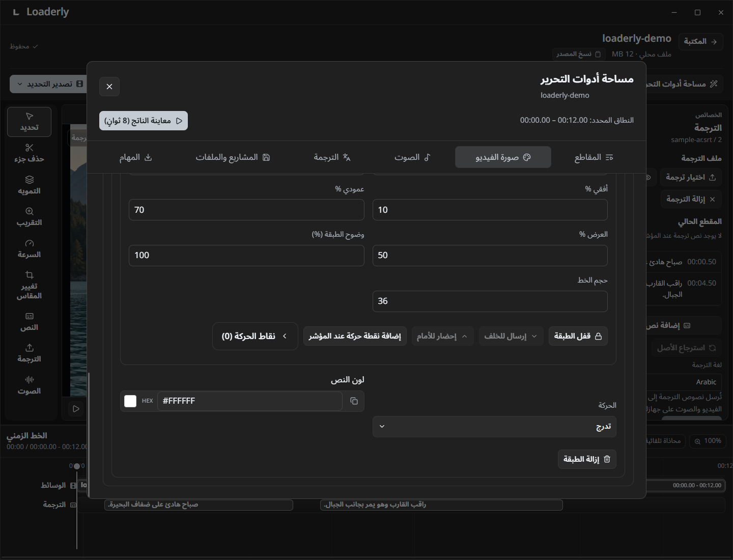Click the #FFFFFF hex input
Image resolution: width=733 pixels, height=560 pixels.
pyautogui.click(x=249, y=401)
